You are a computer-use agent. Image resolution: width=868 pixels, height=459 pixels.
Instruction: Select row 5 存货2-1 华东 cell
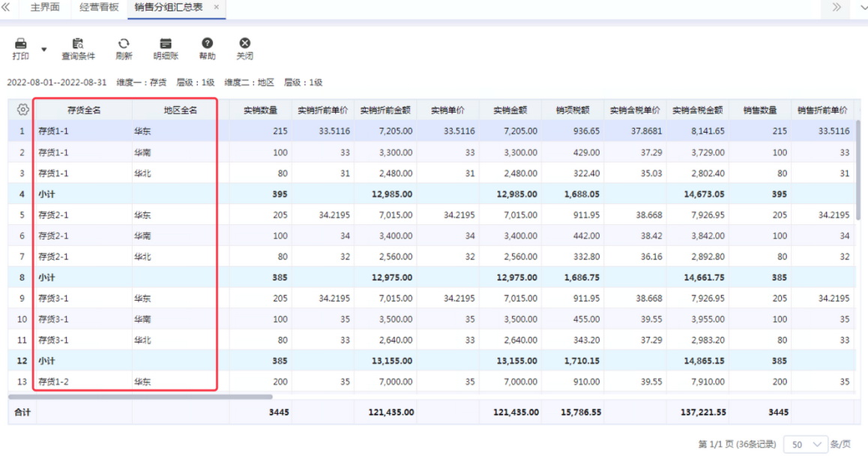[x=142, y=215]
